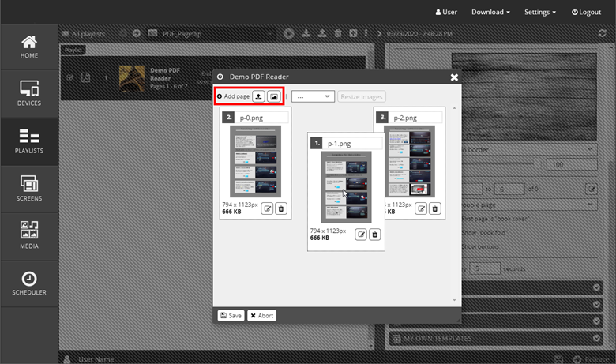
Task: Delete the p-0.png page
Action: 281,208
